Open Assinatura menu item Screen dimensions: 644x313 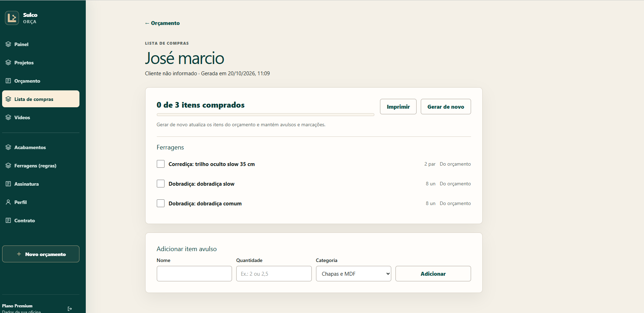point(41,184)
